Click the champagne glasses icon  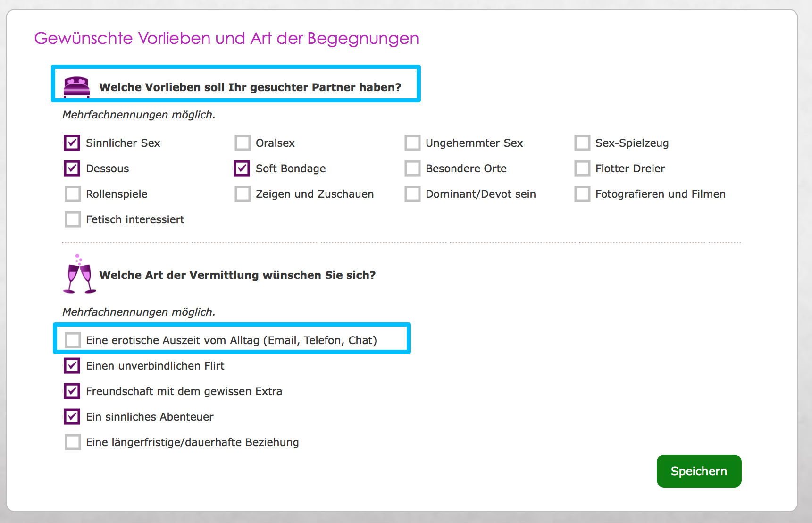[x=79, y=275]
